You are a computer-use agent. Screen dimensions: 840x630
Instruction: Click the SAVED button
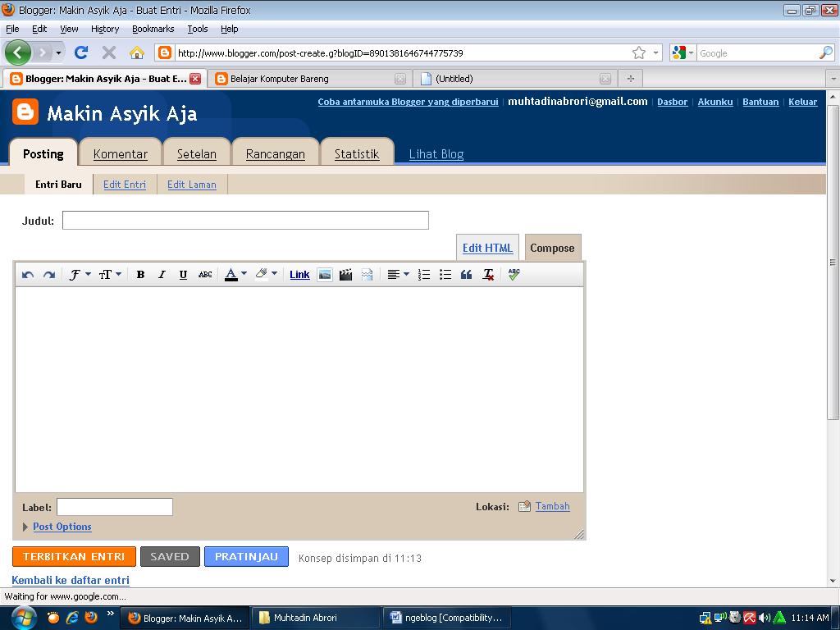[170, 557]
